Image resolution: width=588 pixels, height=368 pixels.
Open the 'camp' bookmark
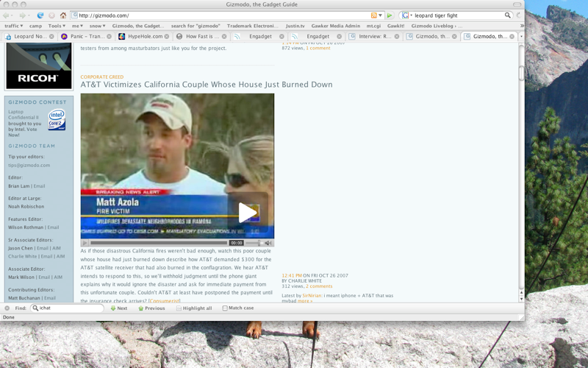pyautogui.click(x=35, y=26)
